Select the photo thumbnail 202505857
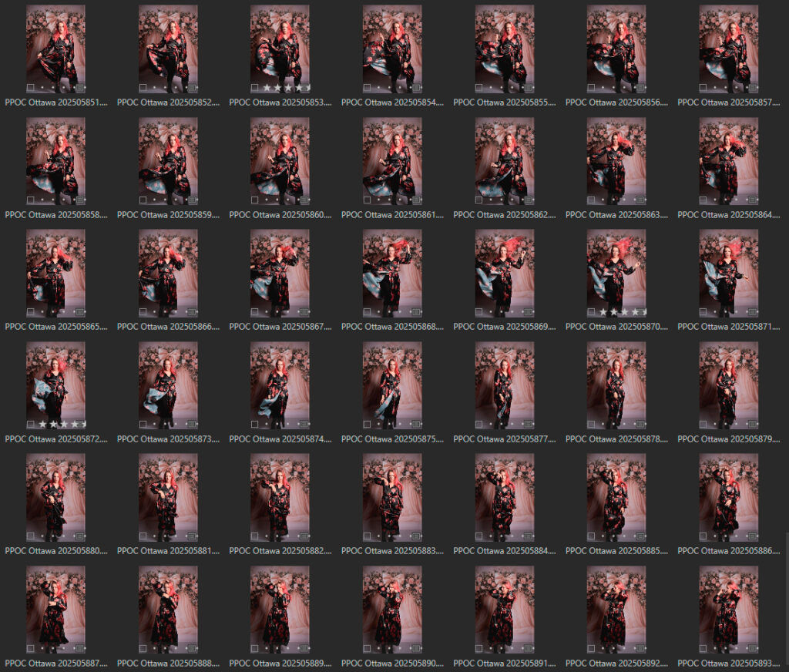Screen dimensions: 789x672 [x=728, y=45]
